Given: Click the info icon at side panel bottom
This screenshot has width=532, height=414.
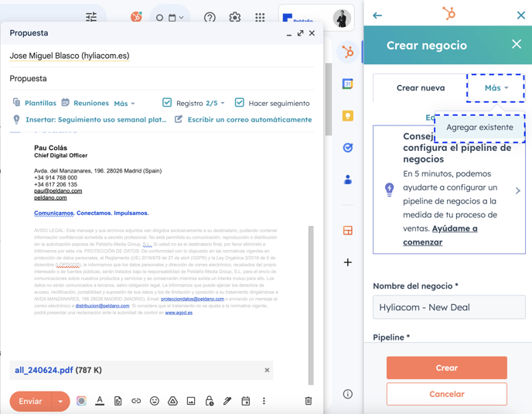Looking at the screenshot, I should (x=348, y=394).
